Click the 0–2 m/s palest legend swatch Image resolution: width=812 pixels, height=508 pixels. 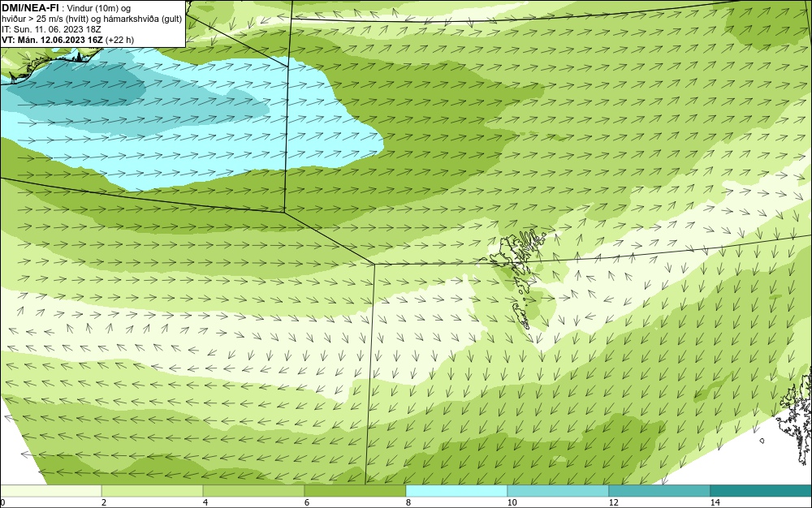tap(50, 491)
